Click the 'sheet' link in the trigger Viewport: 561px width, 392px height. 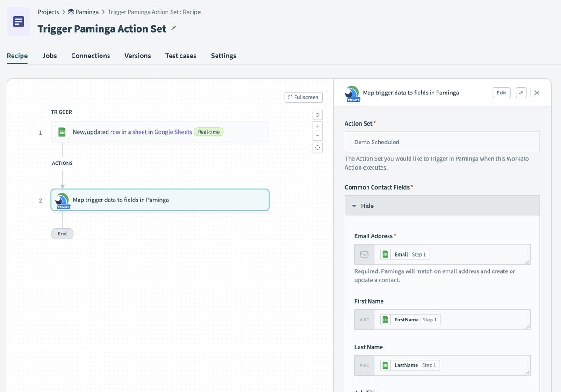(x=139, y=132)
